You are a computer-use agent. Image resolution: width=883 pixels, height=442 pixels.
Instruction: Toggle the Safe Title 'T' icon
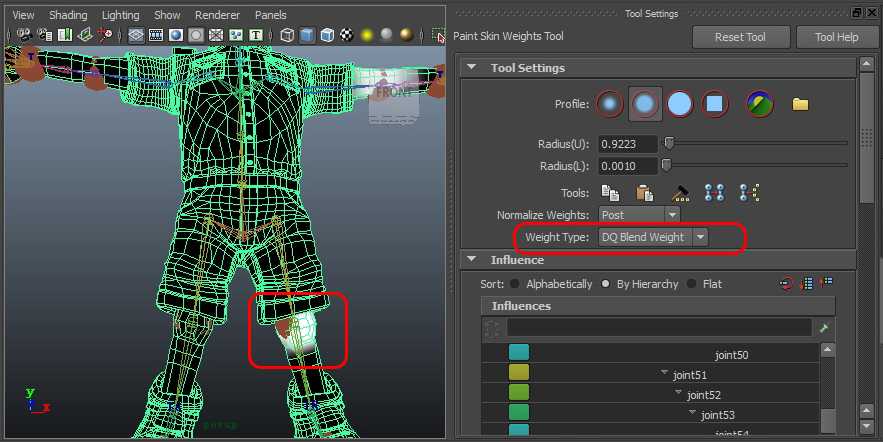pos(256,35)
